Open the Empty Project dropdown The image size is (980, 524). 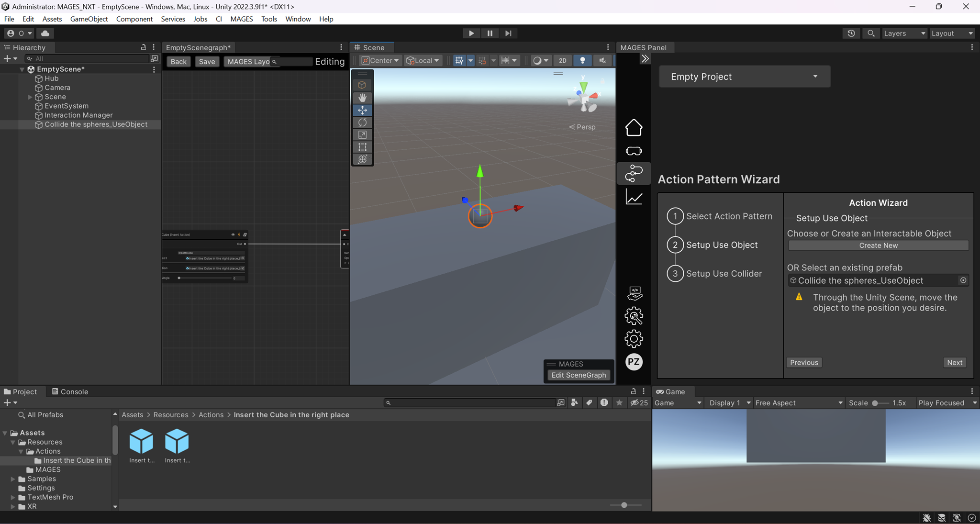coord(744,77)
